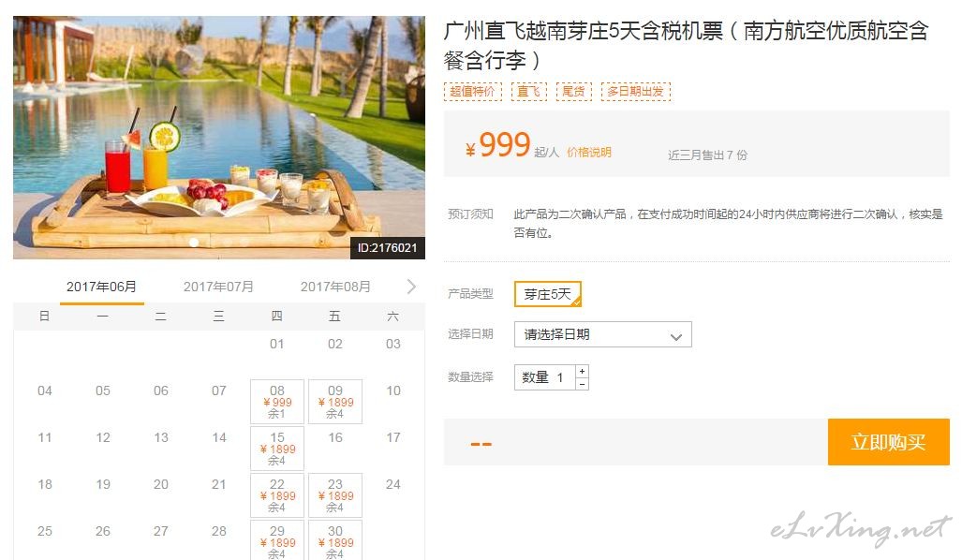Click the next-month arrow in the calendar
962x560 pixels.
pos(411,287)
